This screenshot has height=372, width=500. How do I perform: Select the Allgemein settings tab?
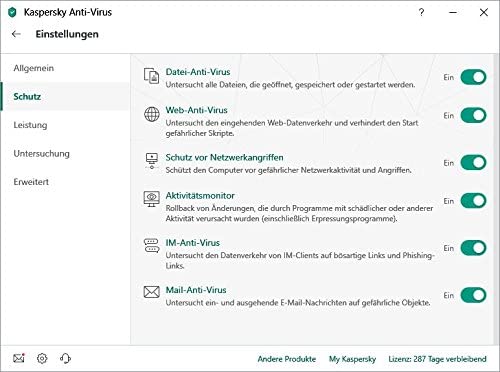coord(34,68)
